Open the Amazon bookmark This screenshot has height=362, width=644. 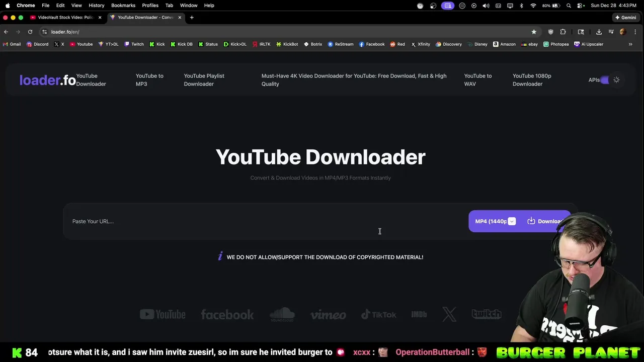coord(504,44)
